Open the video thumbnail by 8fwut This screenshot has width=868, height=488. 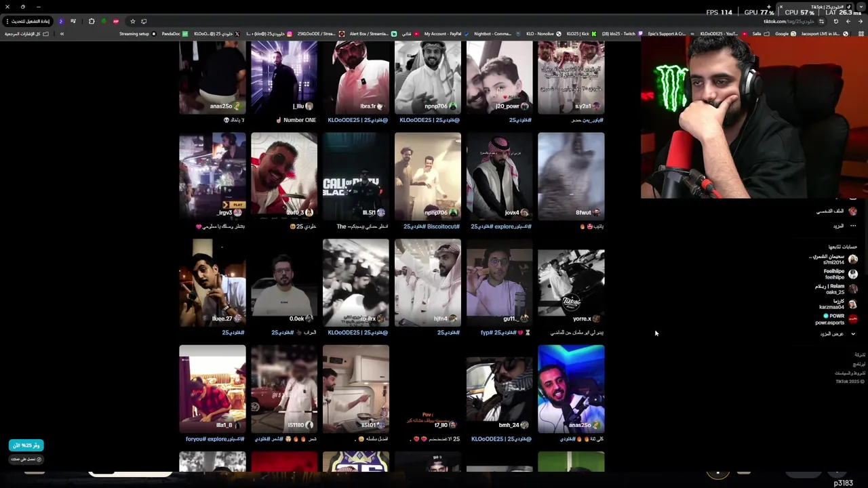(x=571, y=176)
